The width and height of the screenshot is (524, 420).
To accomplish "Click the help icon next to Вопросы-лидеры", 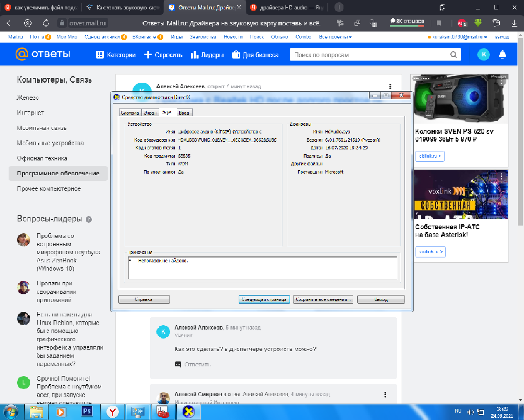I will pos(89,219).
